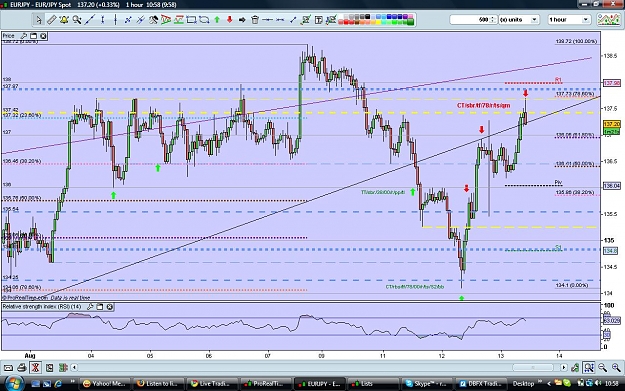The image size is (625, 391).
Task: Activate the magnifier zoom tool in top toolbar
Action: [77, 20]
